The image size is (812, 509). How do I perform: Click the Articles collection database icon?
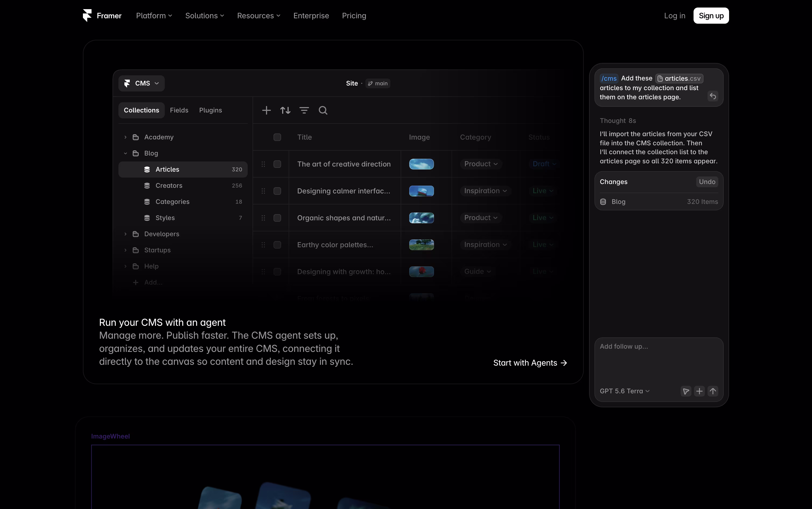(x=147, y=169)
